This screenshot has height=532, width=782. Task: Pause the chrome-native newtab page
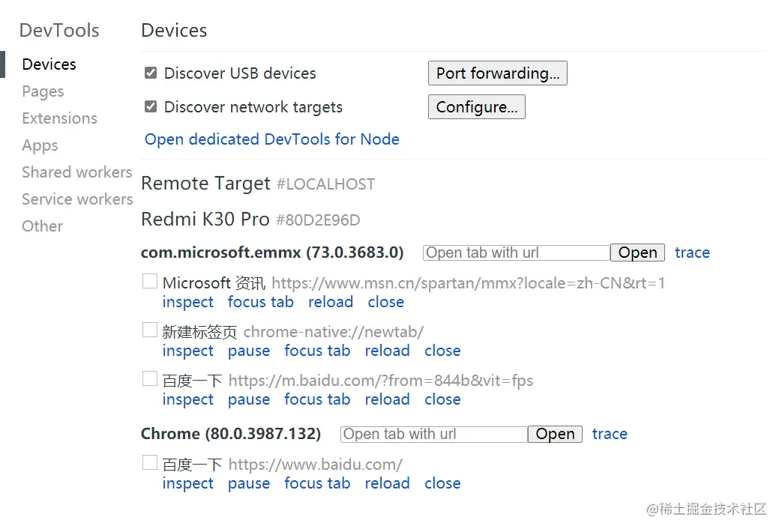coord(249,351)
